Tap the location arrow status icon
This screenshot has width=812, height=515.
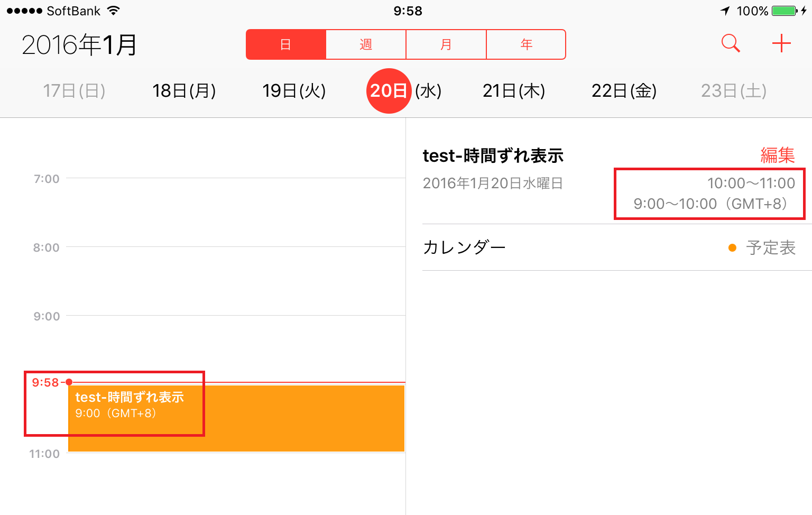(x=725, y=11)
